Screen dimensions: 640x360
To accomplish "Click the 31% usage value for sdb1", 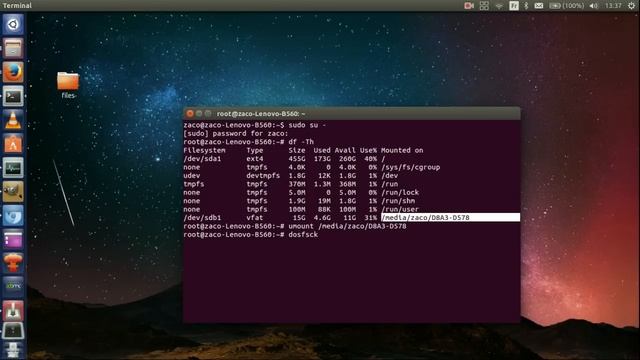I will pyautogui.click(x=371, y=218).
